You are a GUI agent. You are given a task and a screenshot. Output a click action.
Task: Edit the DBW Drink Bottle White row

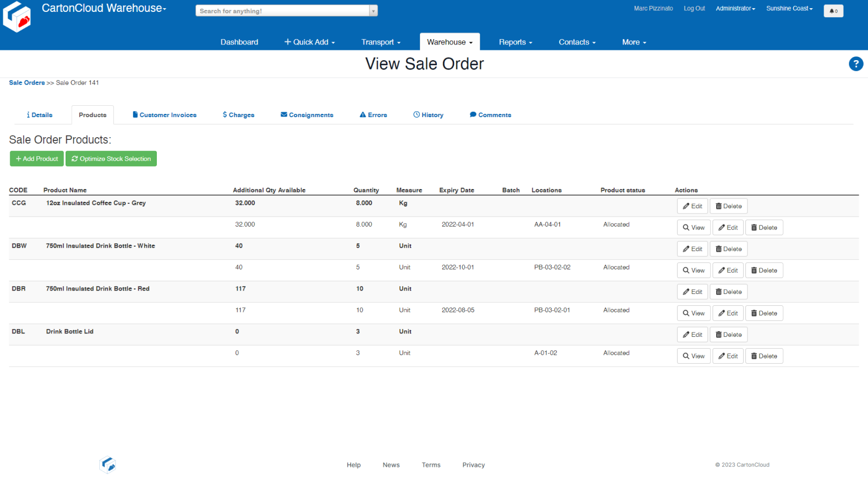[x=692, y=249]
